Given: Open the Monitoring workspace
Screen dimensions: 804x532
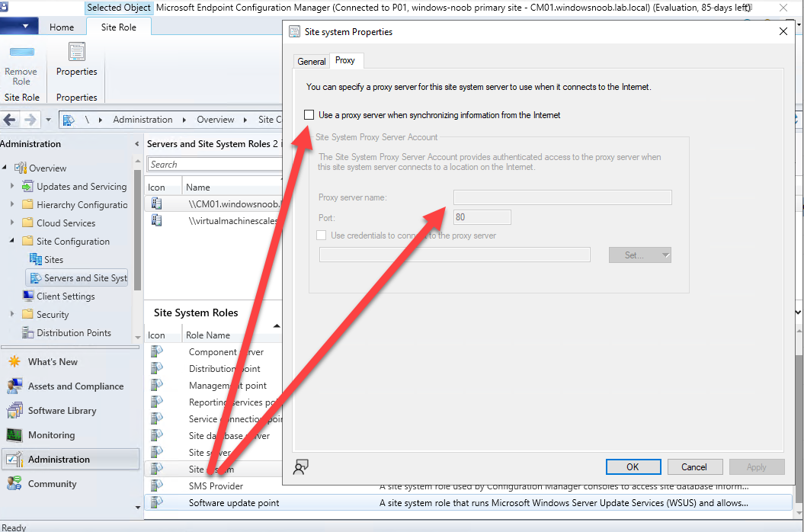Looking at the screenshot, I should coord(51,435).
